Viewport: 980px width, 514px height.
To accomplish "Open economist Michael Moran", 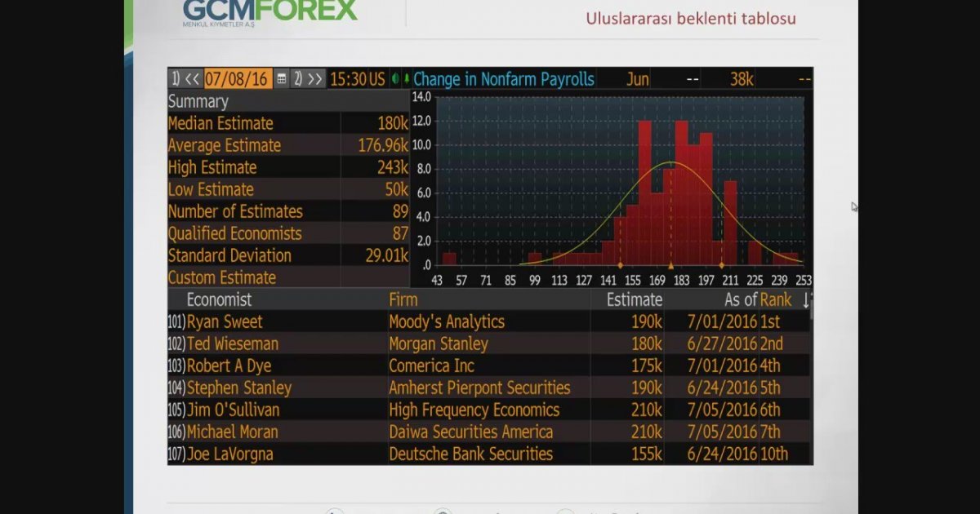I will (x=233, y=432).
